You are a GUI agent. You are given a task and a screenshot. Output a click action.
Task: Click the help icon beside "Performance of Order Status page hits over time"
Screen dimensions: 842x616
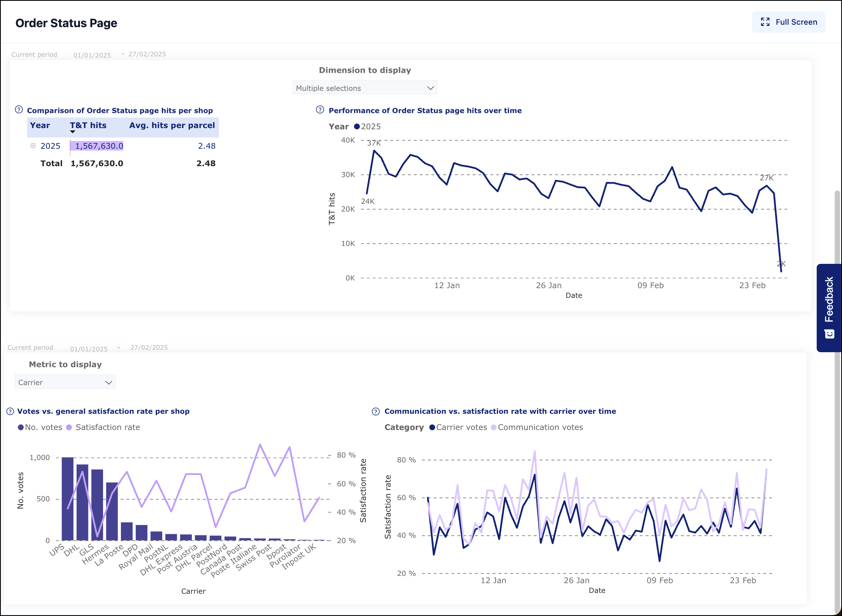click(320, 110)
